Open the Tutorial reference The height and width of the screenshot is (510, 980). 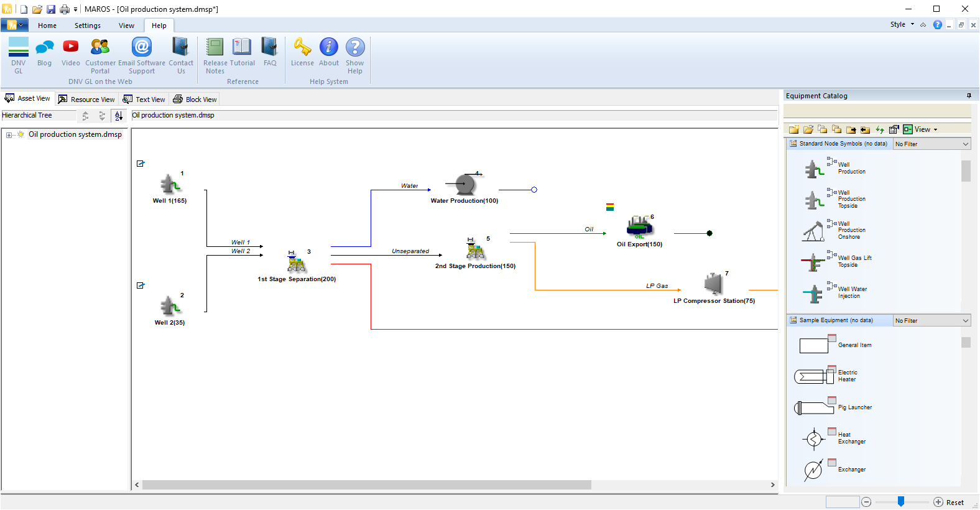point(243,52)
